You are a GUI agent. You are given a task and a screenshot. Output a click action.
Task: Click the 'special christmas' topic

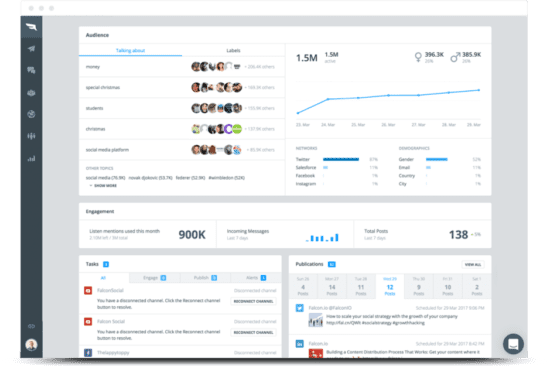[x=103, y=87]
